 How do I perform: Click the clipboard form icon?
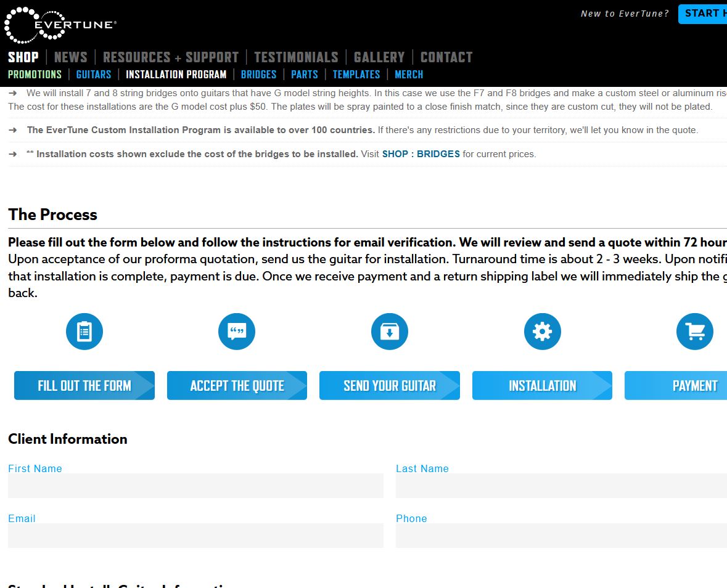coord(84,332)
